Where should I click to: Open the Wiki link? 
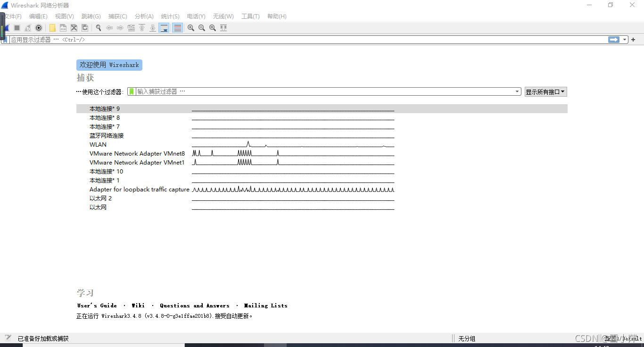[138, 306]
